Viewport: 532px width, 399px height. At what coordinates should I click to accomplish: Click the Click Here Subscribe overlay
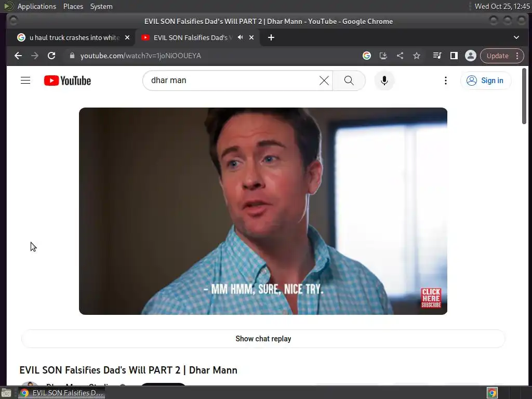(x=431, y=298)
